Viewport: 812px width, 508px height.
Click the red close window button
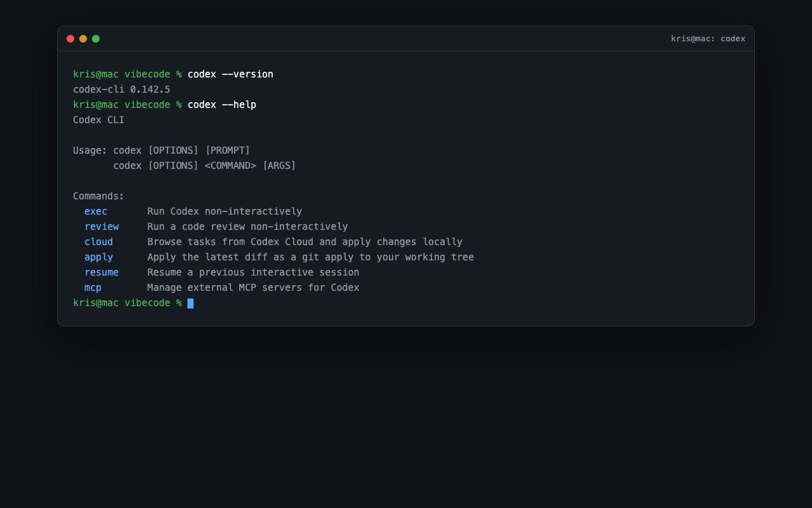click(70, 39)
